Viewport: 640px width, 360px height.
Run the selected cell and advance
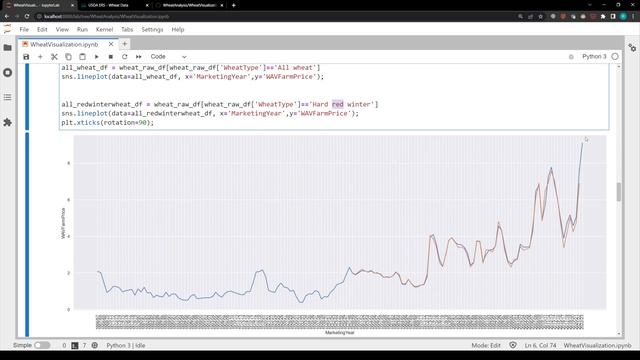click(96, 57)
